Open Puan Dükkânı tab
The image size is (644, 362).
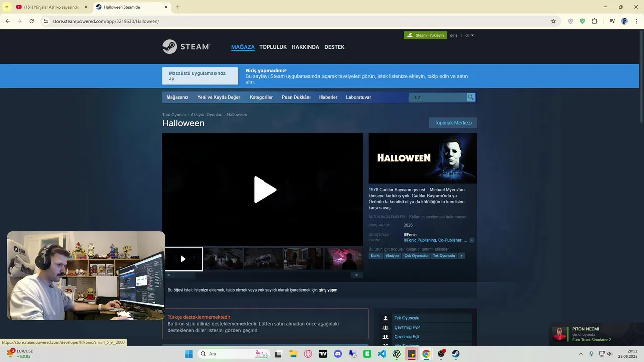point(296,97)
